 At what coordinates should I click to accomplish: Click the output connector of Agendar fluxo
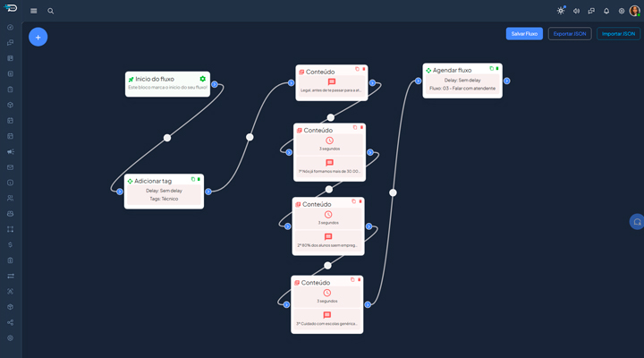(507, 81)
